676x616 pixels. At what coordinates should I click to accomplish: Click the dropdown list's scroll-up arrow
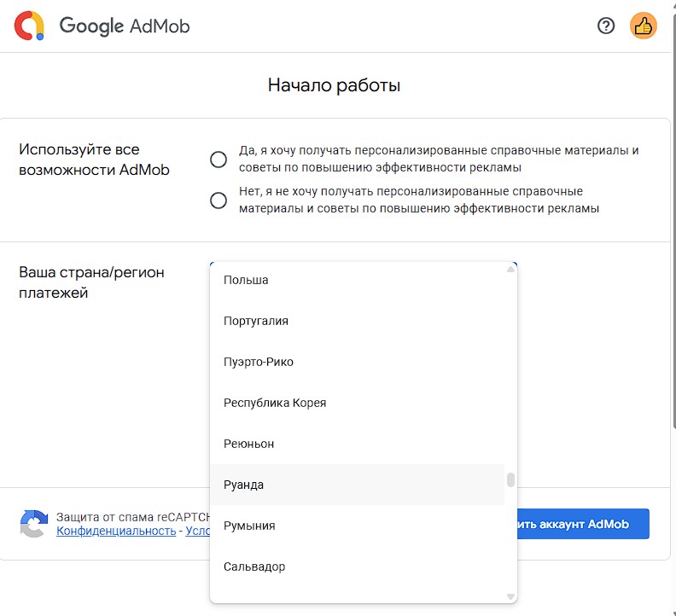coord(510,269)
